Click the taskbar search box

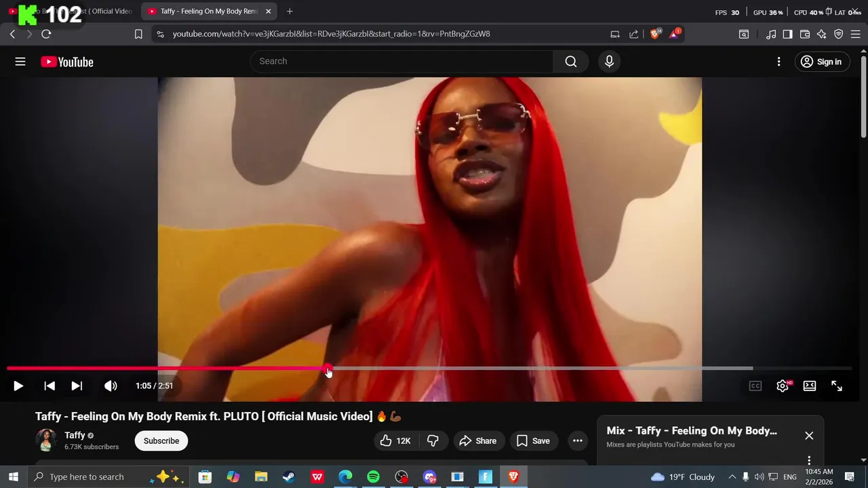coord(108,476)
